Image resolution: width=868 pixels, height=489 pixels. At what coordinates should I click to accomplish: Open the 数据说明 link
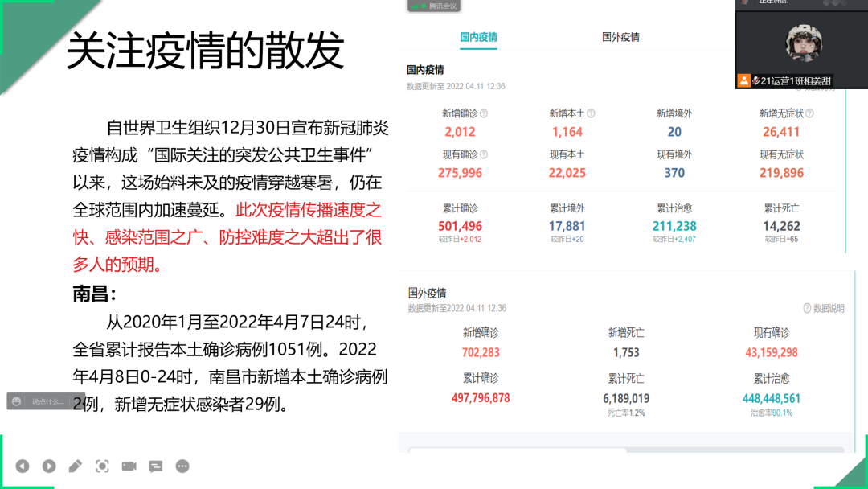point(823,308)
